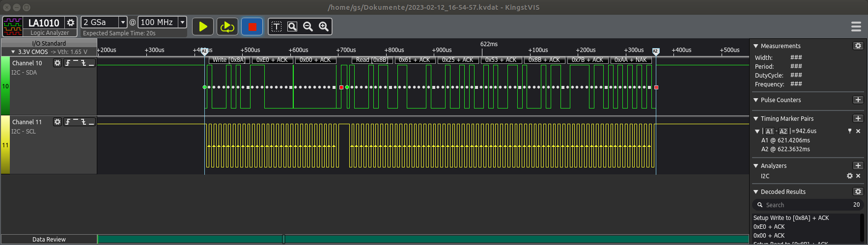Set falling-edge trigger on Channel 11

pos(84,122)
